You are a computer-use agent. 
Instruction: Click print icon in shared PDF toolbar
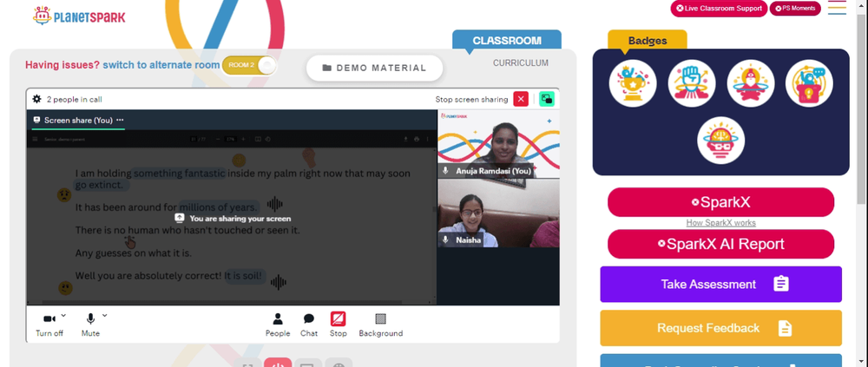tap(417, 139)
